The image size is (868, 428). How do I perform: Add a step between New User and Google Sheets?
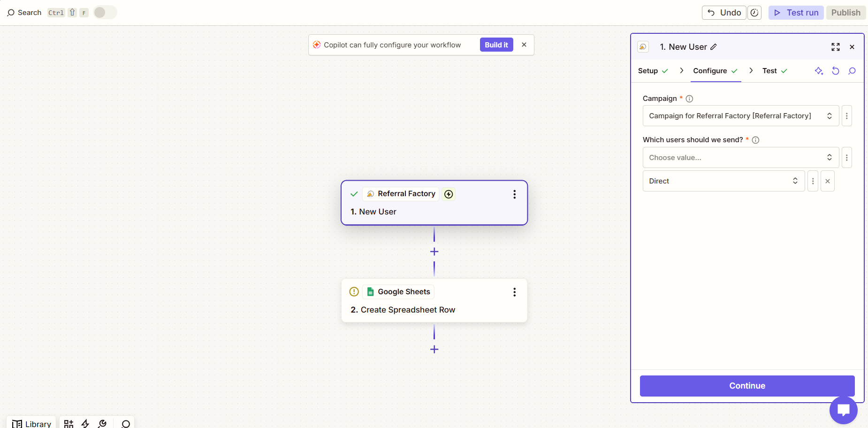click(x=434, y=252)
